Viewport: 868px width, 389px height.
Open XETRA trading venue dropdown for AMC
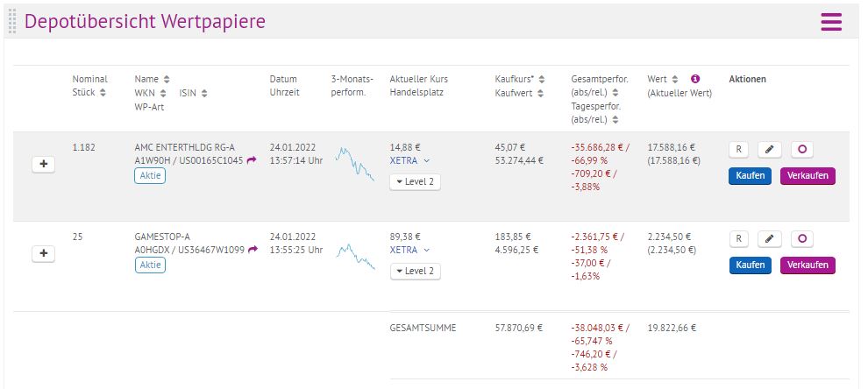409,161
